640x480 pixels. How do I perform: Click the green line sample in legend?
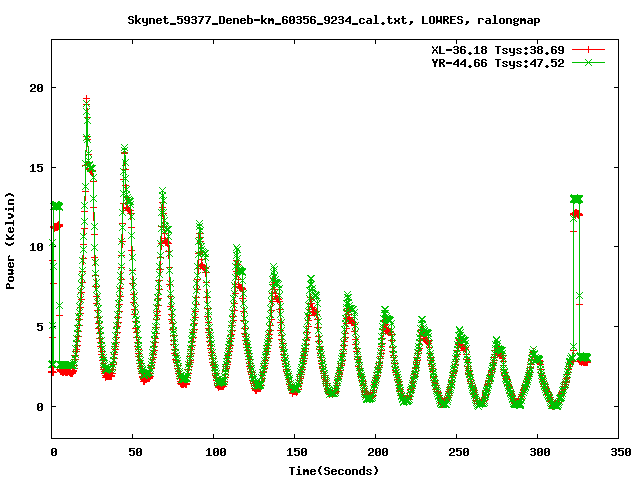[588, 62]
